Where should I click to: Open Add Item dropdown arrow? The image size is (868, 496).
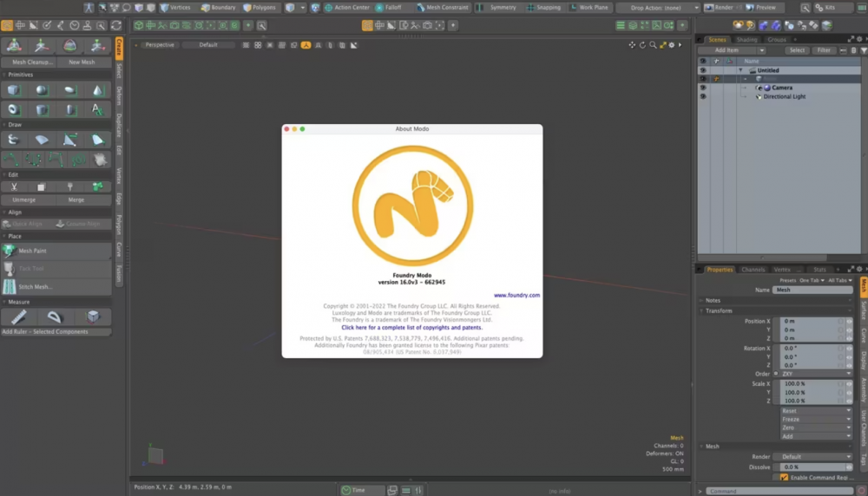[762, 50]
